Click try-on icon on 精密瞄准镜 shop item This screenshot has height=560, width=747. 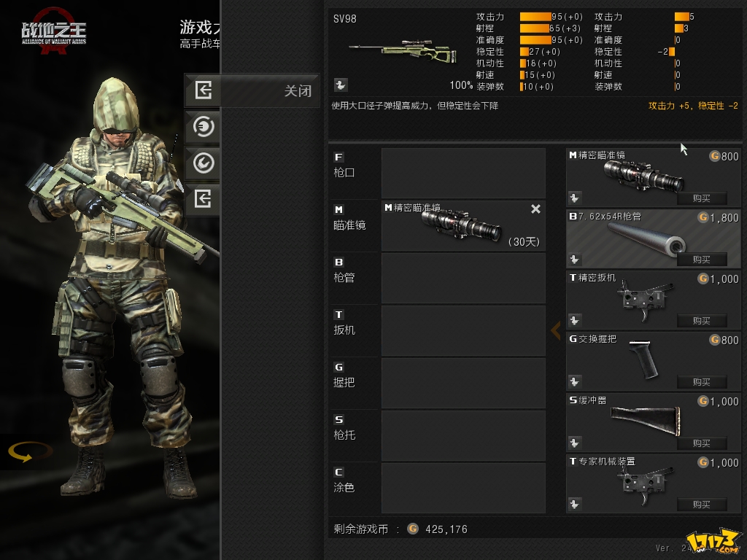(x=575, y=198)
